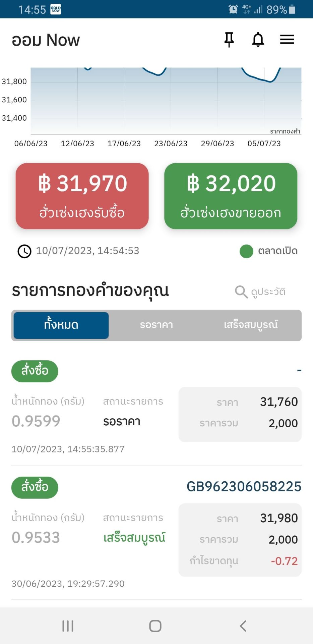
Task: Tap the green ฿ 32,020 sell-out button
Action: 231,196
